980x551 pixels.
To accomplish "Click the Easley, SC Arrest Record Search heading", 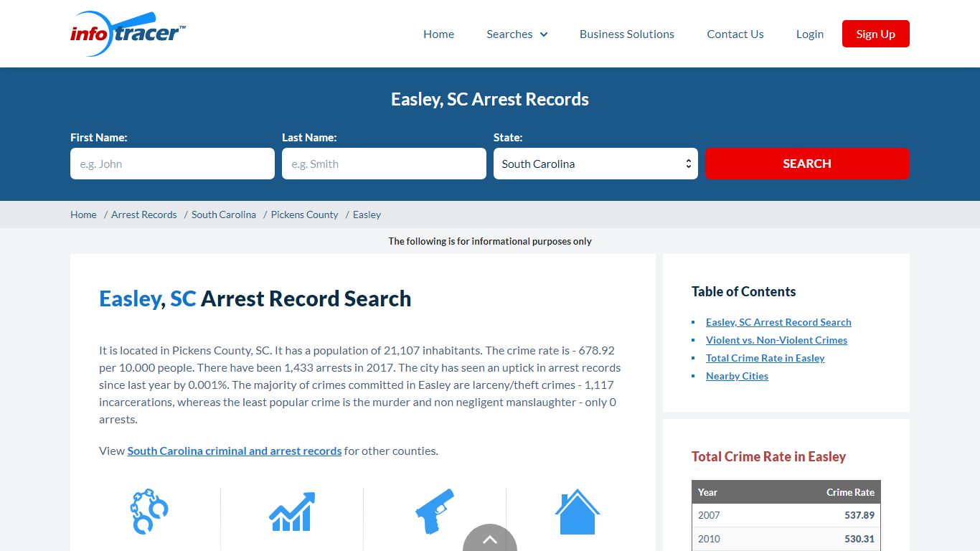I will point(255,298).
